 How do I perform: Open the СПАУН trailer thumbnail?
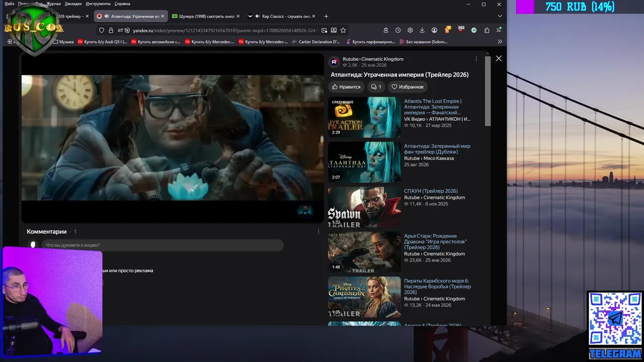364,207
